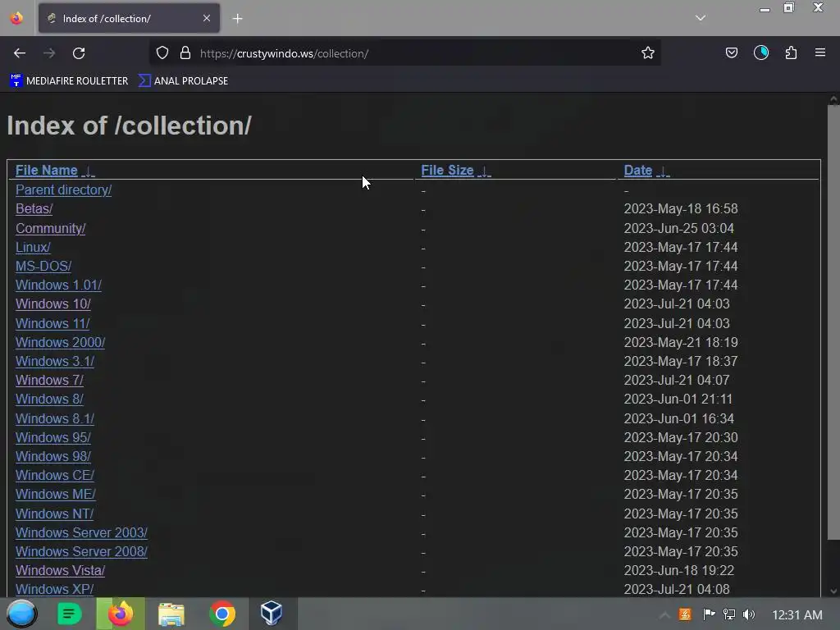Image resolution: width=840 pixels, height=630 pixels.
Task: Open the Windows XP/ folder
Action: 55,589
